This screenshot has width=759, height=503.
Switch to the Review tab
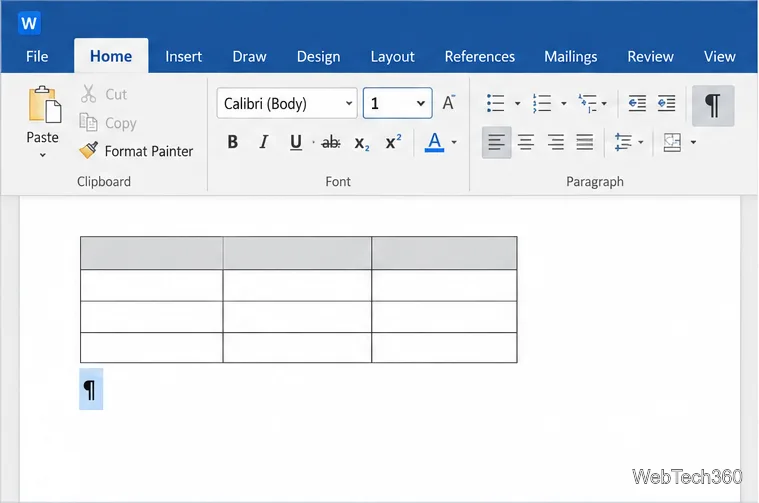651,57
